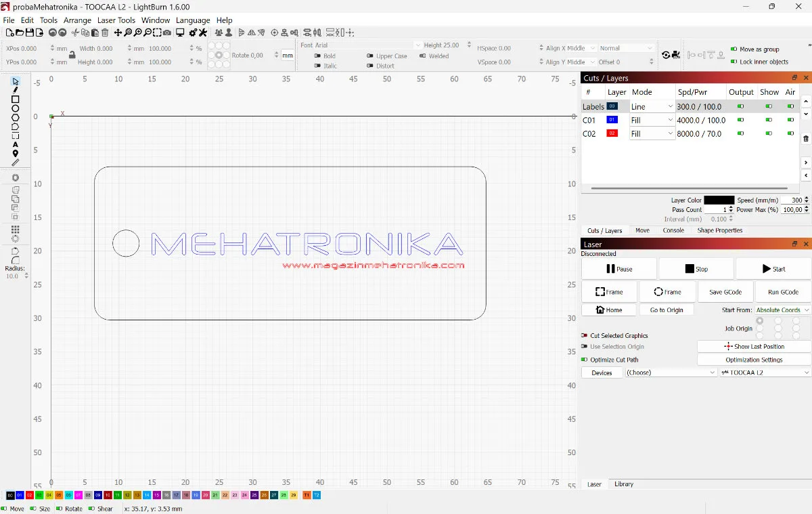Click the save file icon
This screenshot has width=812, height=514.
[30, 33]
